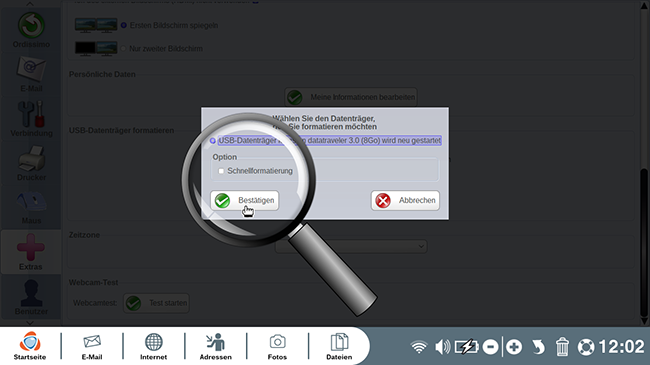Image resolution: width=650 pixels, height=365 pixels.
Task: Select Ersten Bildschirm spiegeln radio button
Action: coord(124,25)
